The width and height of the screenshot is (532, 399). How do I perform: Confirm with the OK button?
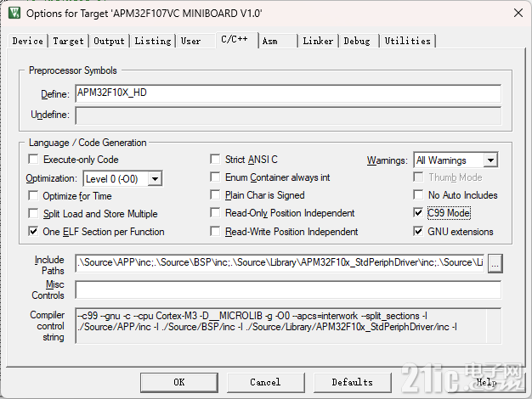(179, 382)
